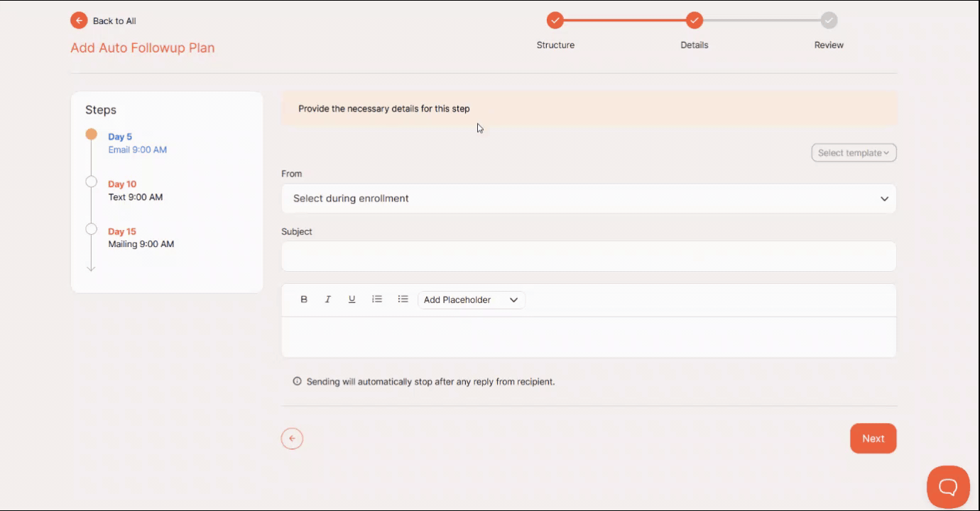Open the Day 5 step

(120, 136)
